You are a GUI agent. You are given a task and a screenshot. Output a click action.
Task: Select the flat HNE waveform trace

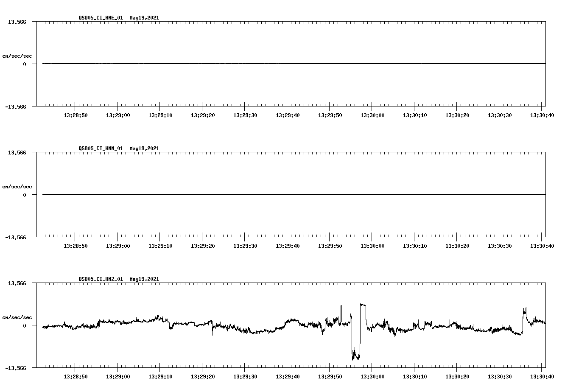click(254, 64)
